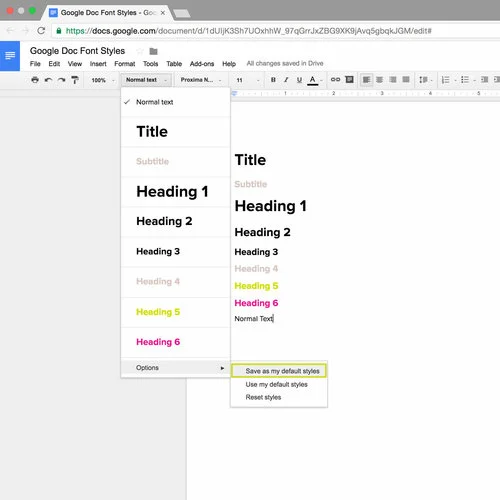Viewport: 500px width, 500px height.
Task: Open the text color picker
Action: 312,80
